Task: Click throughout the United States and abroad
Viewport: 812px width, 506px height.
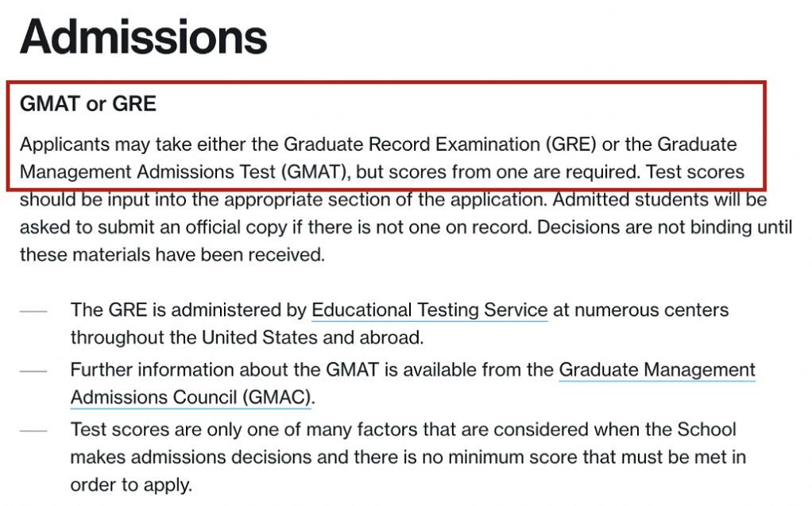Action: pyautogui.click(x=246, y=337)
